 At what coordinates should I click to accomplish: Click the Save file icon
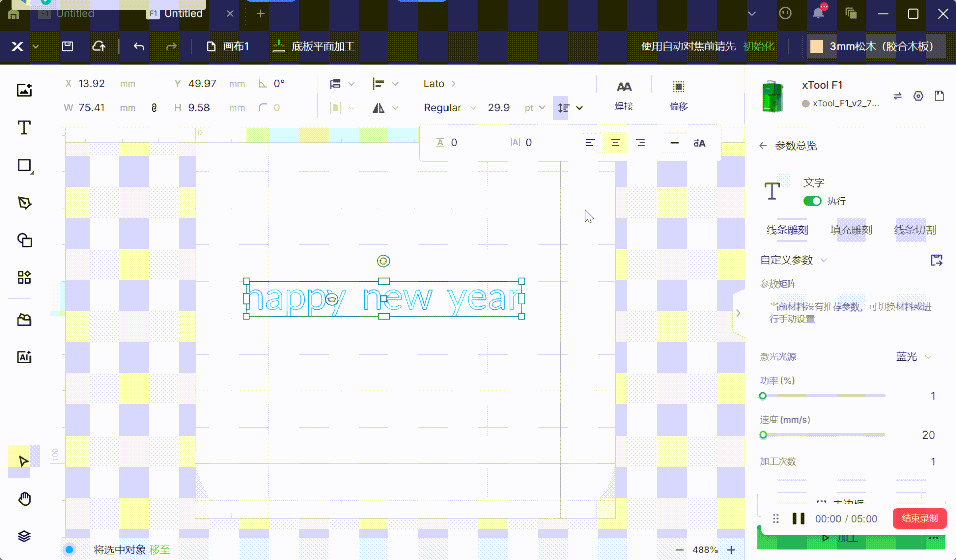point(67,46)
